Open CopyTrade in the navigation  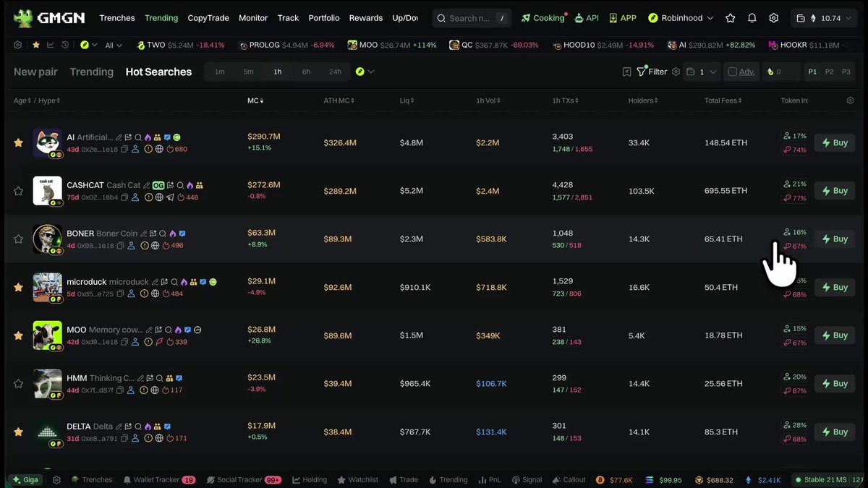(208, 18)
